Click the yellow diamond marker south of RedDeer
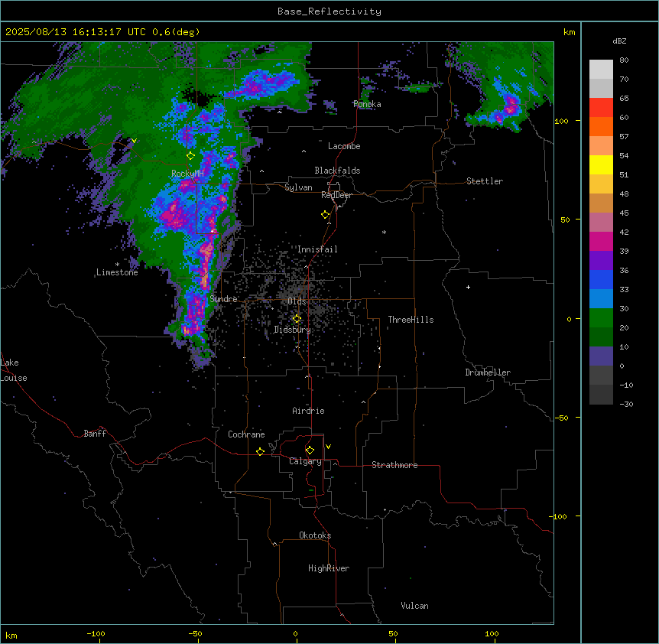The image size is (659, 644). 326,215
